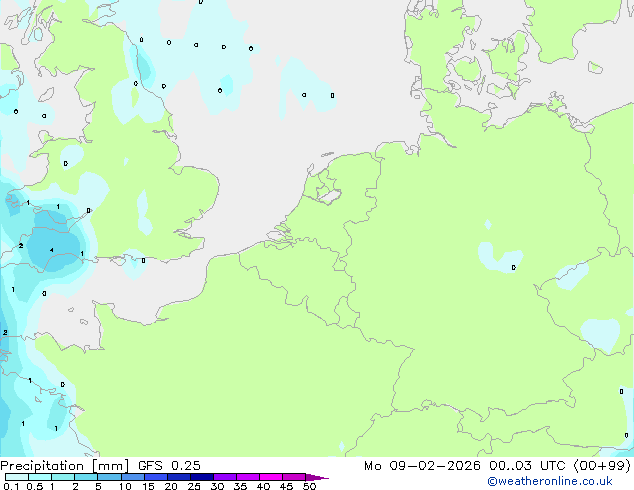Click the '(00+99)' forecast offset text
Image resolution: width=634 pixels, height=490 pixels.
[602, 466]
